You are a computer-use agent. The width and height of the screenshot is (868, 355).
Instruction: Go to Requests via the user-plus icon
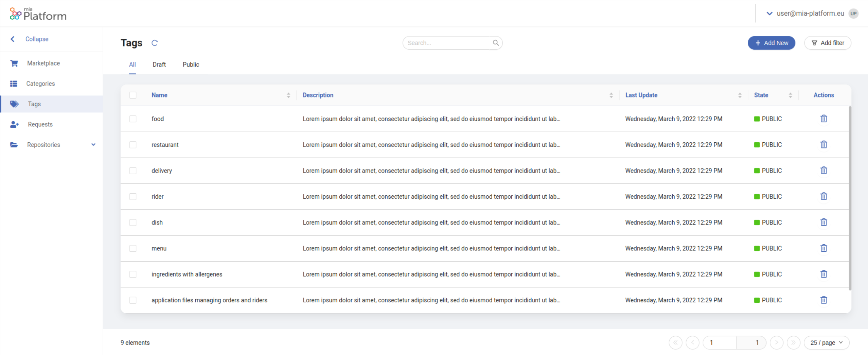click(14, 124)
